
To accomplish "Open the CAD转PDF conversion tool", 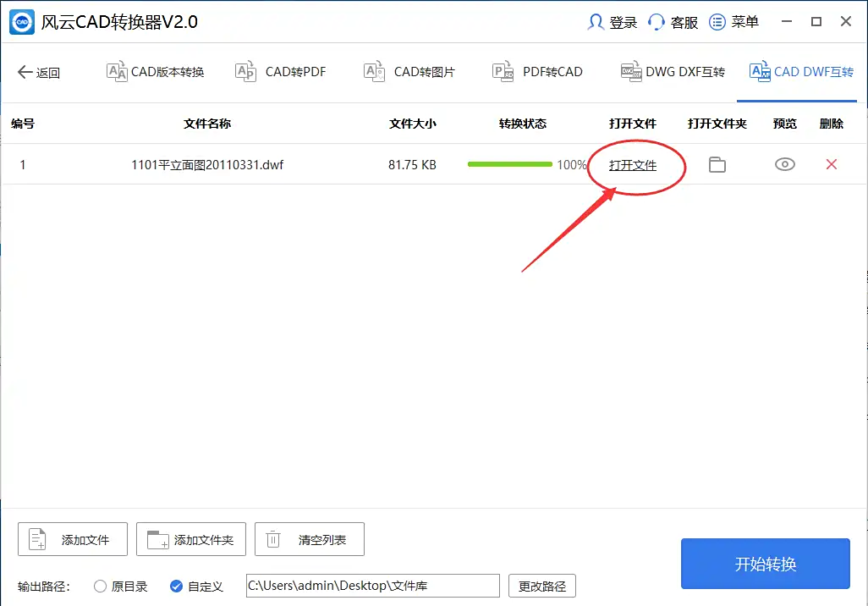I will coord(280,72).
